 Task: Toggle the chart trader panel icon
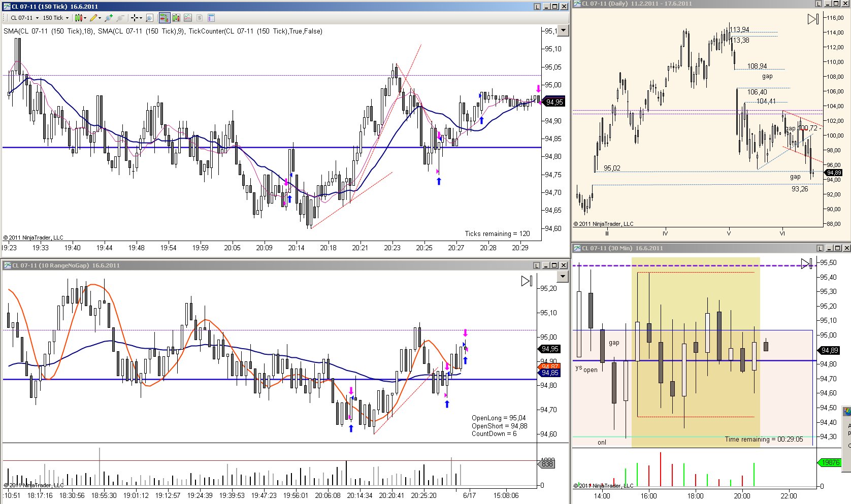(164, 18)
